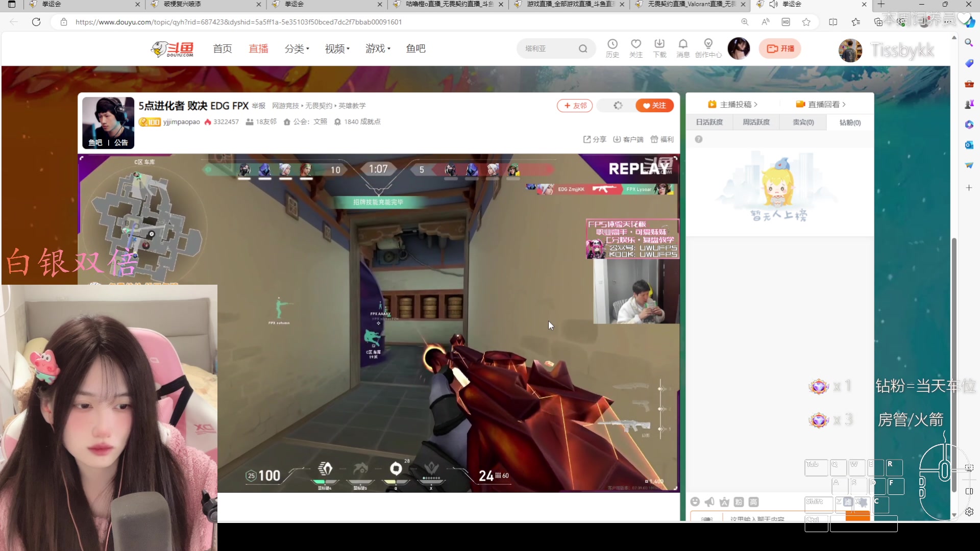Click the megaphone icon above chat input

[x=709, y=502]
